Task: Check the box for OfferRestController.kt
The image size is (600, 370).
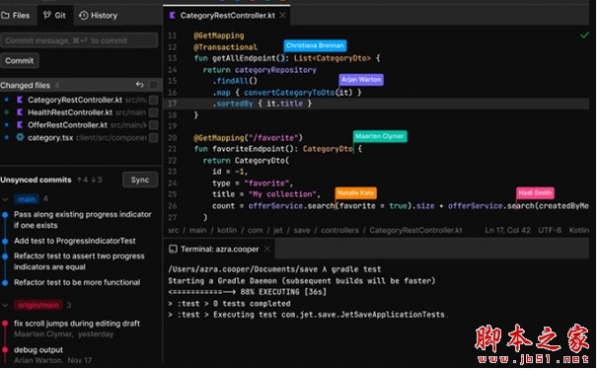Action: (x=153, y=125)
